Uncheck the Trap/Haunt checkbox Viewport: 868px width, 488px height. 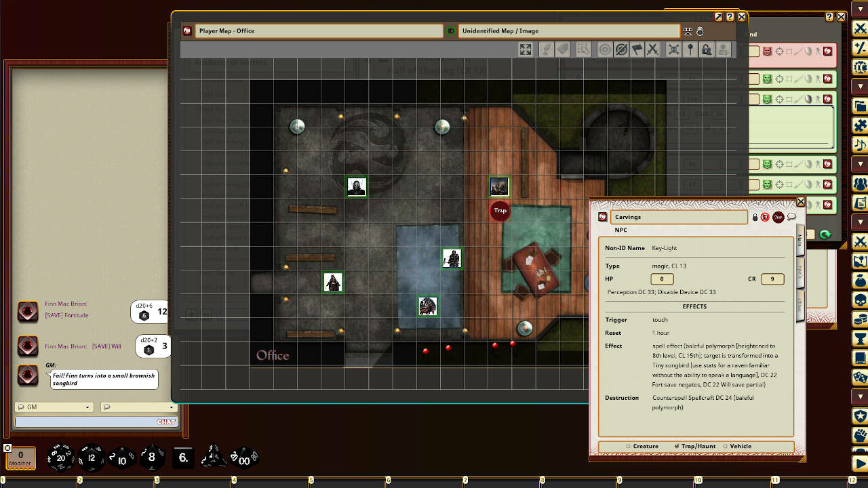coord(677,446)
